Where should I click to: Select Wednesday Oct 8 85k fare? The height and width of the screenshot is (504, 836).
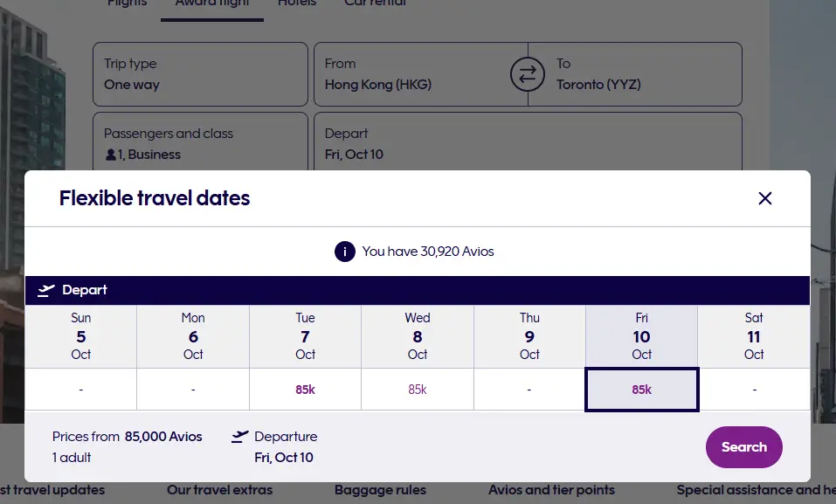[x=418, y=390]
